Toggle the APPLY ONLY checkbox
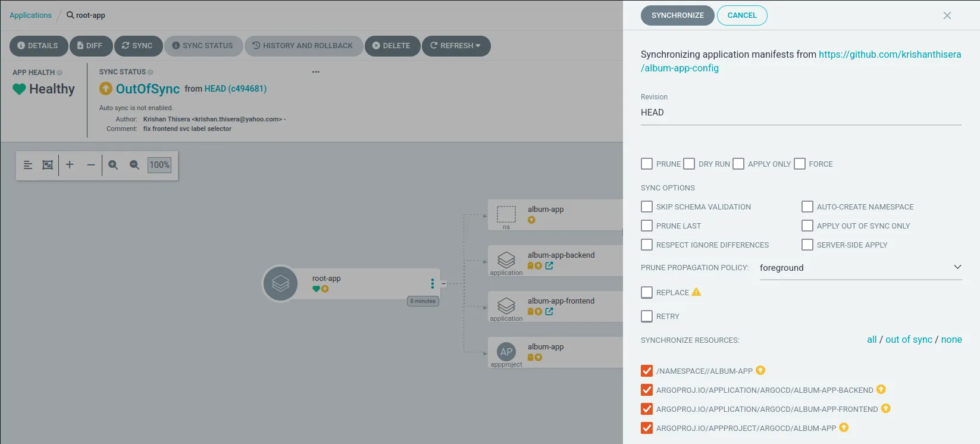This screenshot has height=444, width=980. pyautogui.click(x=738, y=164)
